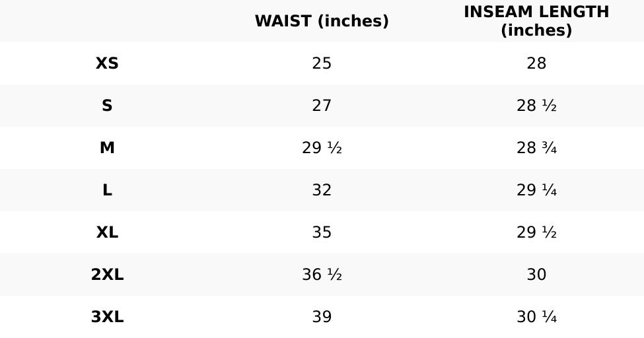This screenshot has height=338, width=644.
Task: Select the XS size row label
Action: tap(107, 63)
